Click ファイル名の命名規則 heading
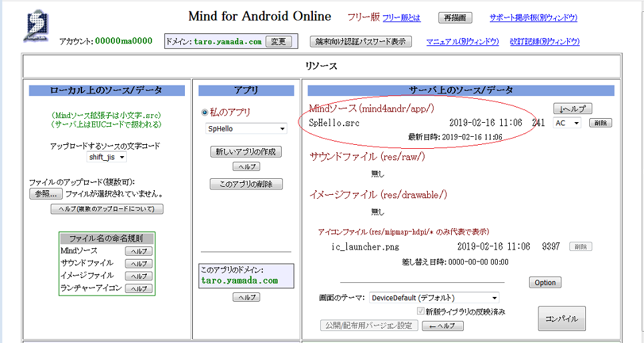Image resolution: width=644 pixels, height=343 pixels. click(x=106, y=239)
